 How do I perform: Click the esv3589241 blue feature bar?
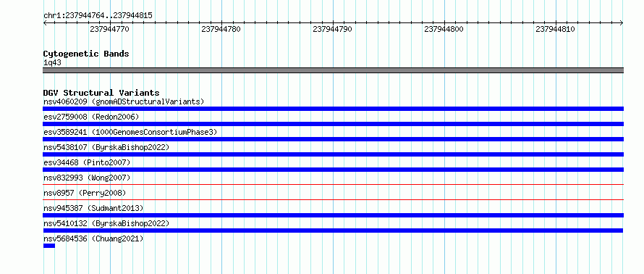pyautogui.click(x=333, y=139)
